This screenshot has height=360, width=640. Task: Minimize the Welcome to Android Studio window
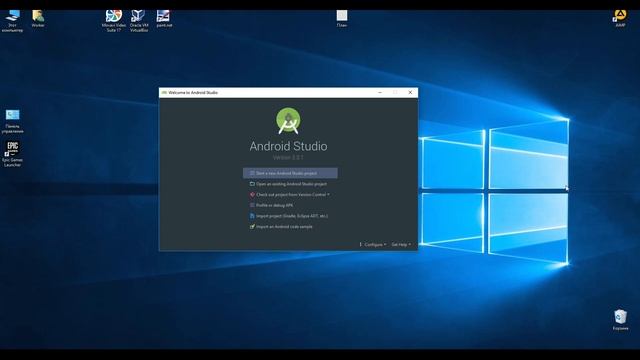point(380,93)
